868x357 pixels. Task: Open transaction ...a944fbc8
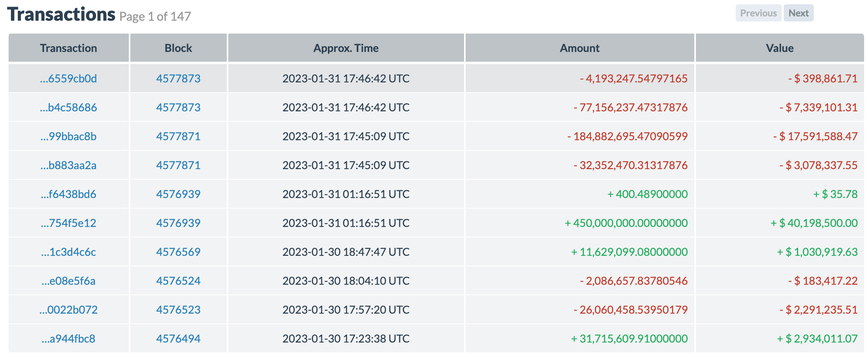click(x=68, y=339)
